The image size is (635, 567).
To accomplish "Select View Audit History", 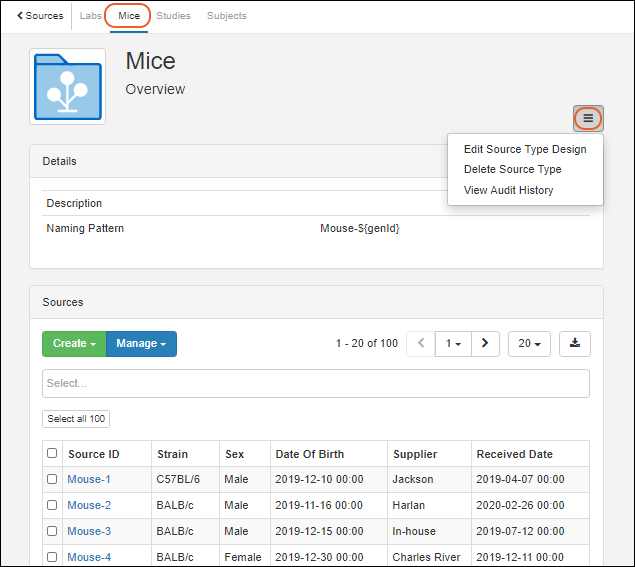I will [x=508, y=190].
